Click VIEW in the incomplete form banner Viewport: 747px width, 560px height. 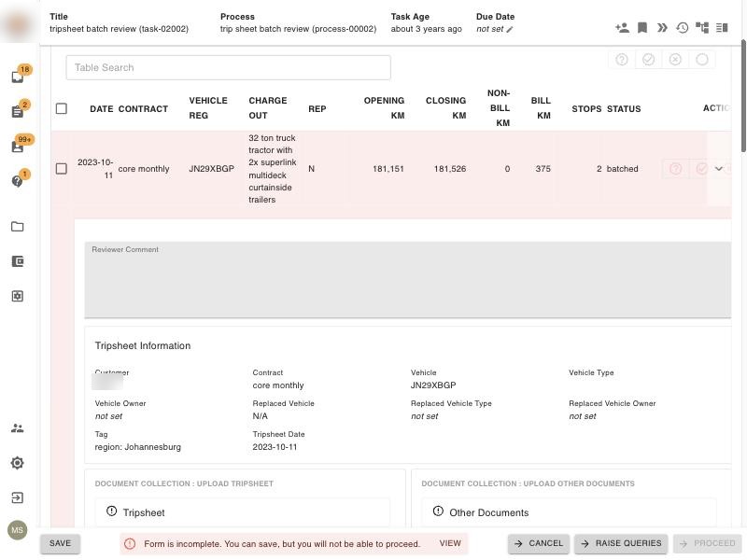tap(450, 543)
